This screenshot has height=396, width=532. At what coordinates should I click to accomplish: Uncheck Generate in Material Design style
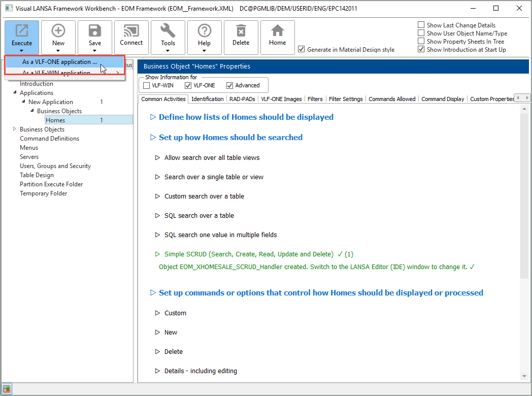pyautogui.click(x=302, y=49)
